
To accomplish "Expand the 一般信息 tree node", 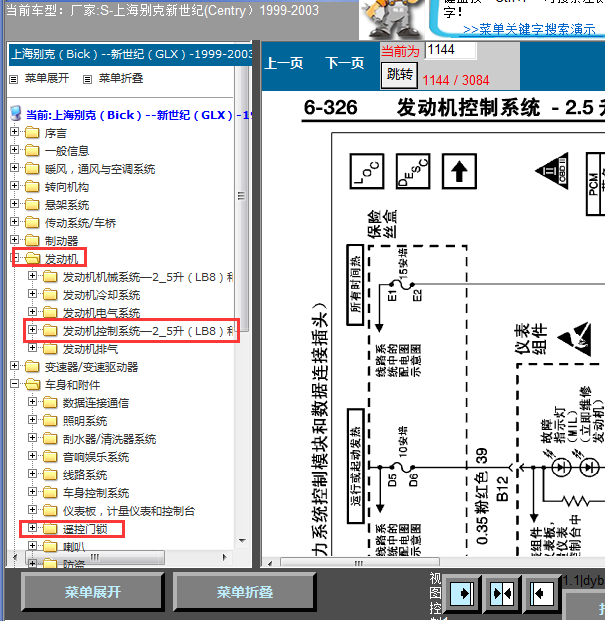I will point(15,150).
